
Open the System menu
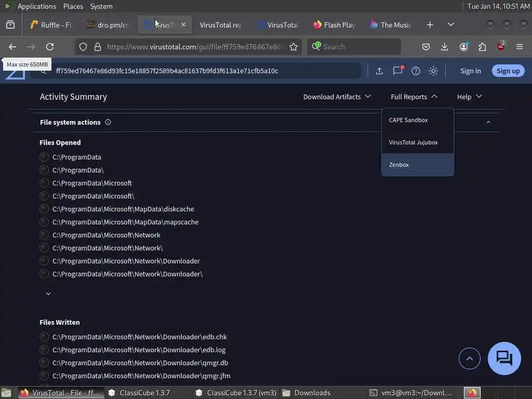(x=101, y=6)
